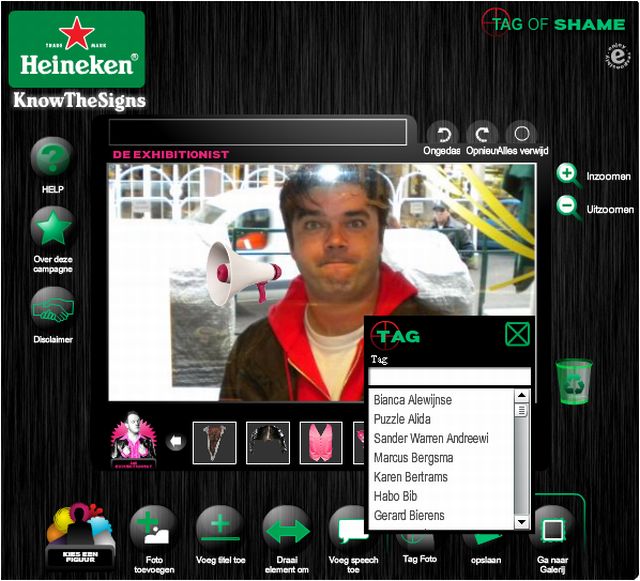
Task: Click the Kies een figuur icon
Action: 80,535
